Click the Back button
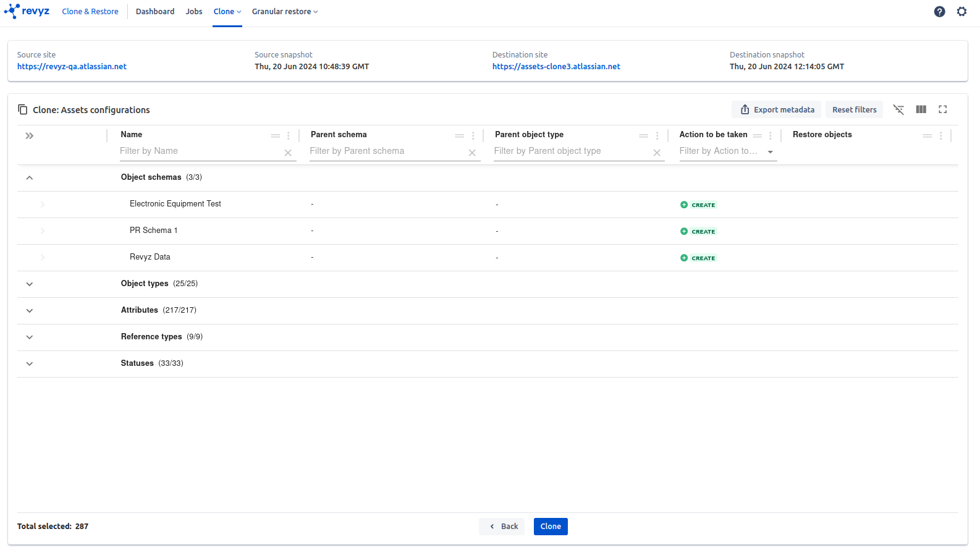 coord(502,527)
